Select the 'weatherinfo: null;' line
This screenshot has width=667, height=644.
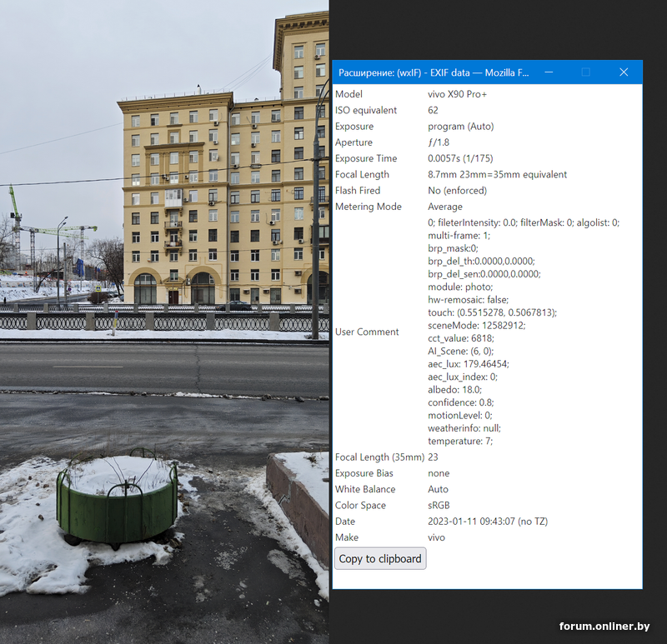click(x=464, y=428)
